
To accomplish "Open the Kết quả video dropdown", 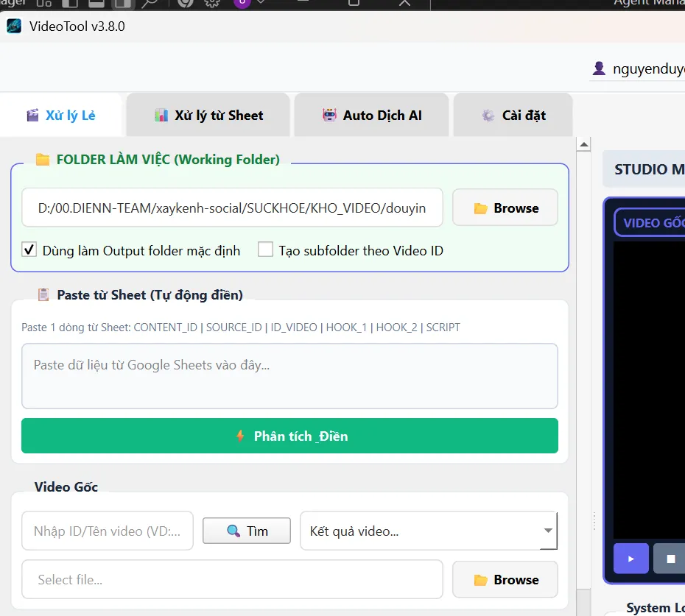I will pos(428,531).
